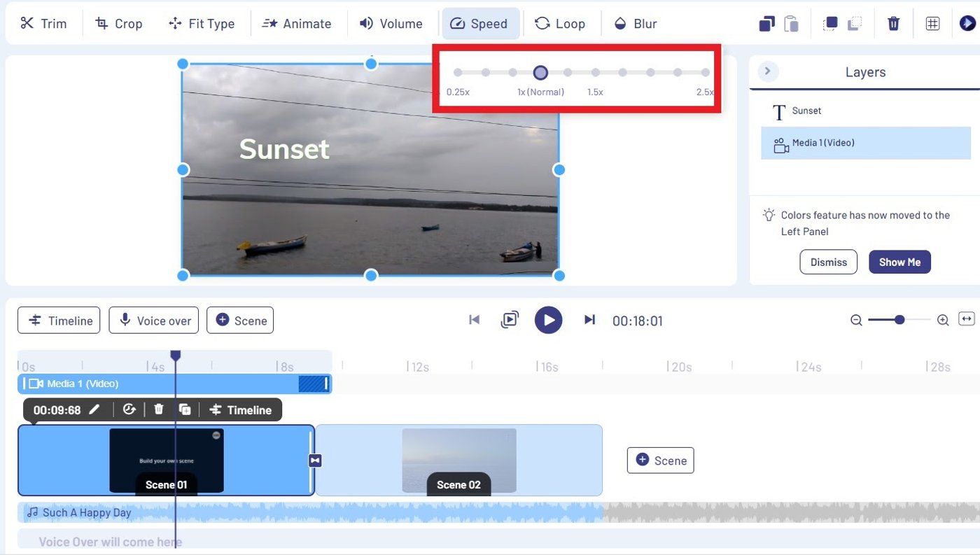Collapse the Layers panel with the chevron
The image size is (980, 555).
767,71
